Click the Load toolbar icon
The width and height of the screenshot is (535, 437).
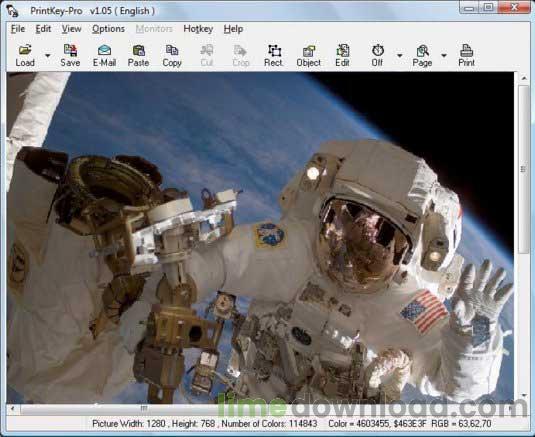pyautogui.click(x=25, y=56)
